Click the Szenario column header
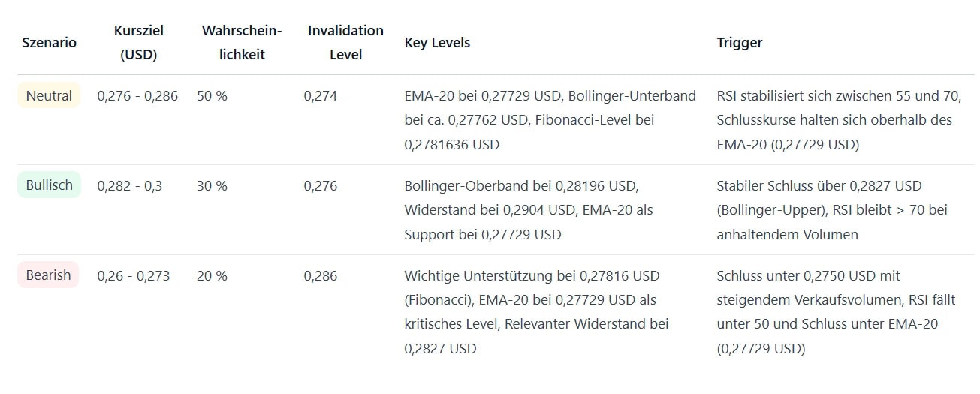This screenshot has height=394, width=980. [49, 43]
